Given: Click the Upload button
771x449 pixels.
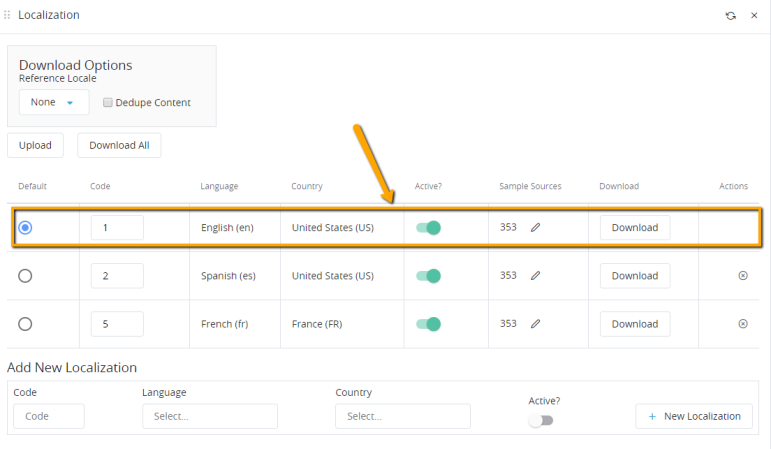Looking at the screenshot, I should point(35,145).
